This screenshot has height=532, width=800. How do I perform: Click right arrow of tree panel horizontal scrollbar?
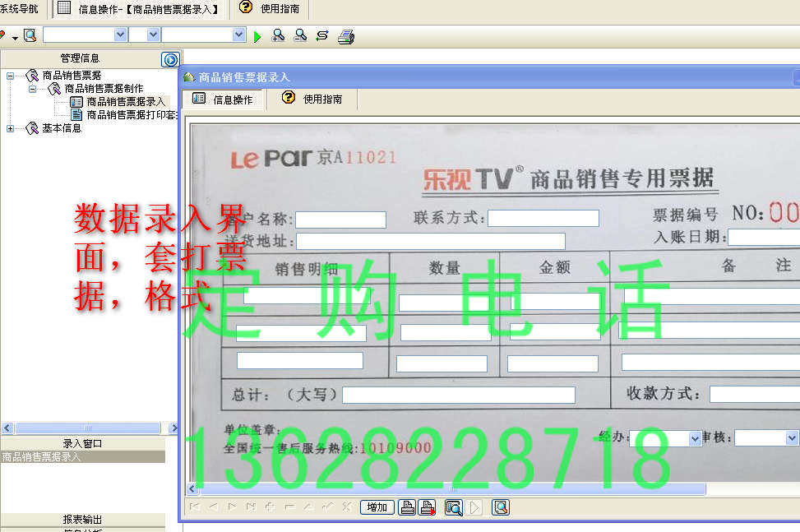coord(173,428)
